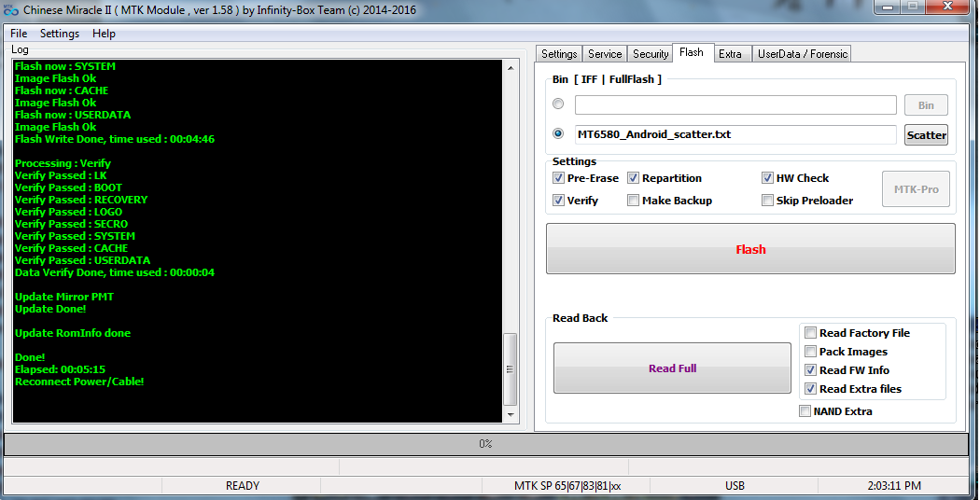
Task: Click the empty Bin file path field
Action: tap(735, 104)
